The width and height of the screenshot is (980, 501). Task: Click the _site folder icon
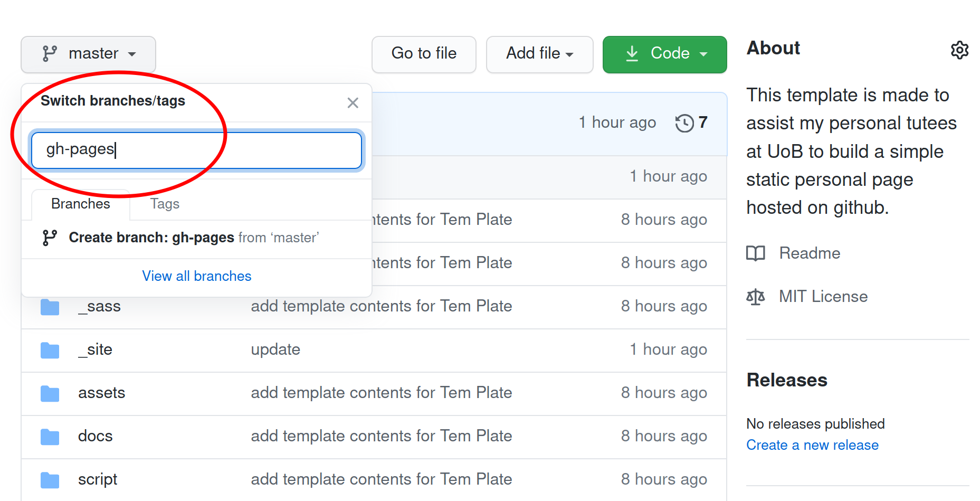(x=50, y=350)
